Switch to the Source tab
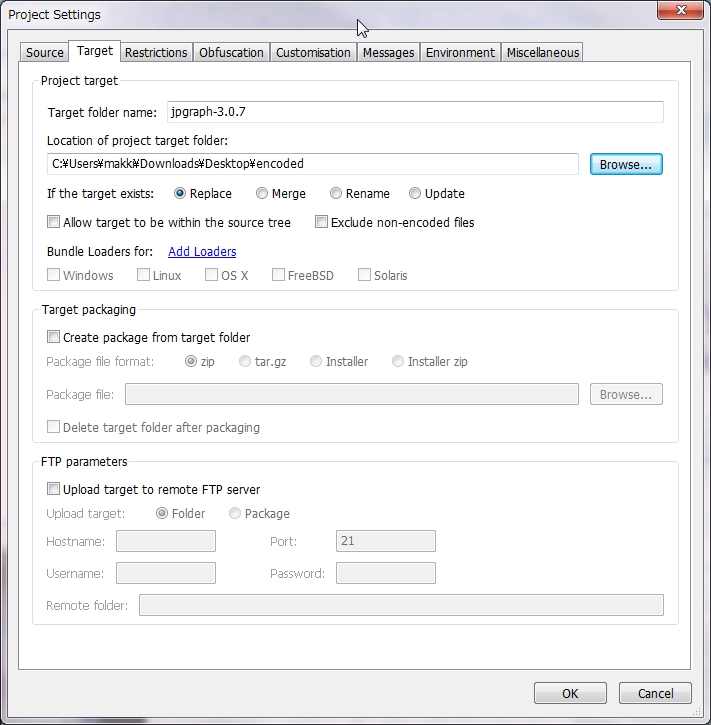This screenshot has height=725, width=711. [45, 53]
